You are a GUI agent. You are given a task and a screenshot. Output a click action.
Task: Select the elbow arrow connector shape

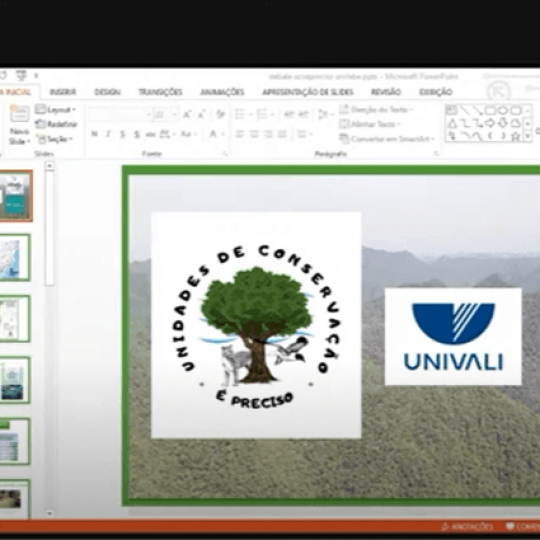coord(477,123)
